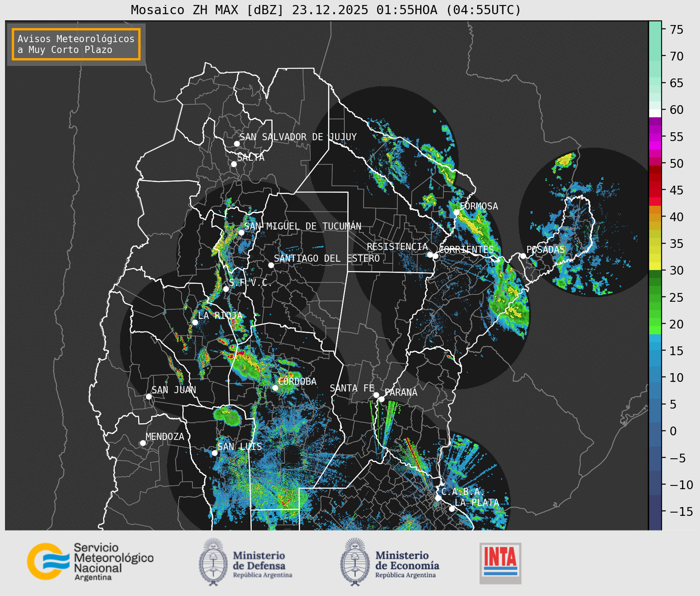
Task: Click the SANTIAGO DEL ESTERO label
Action: [327, 258]
